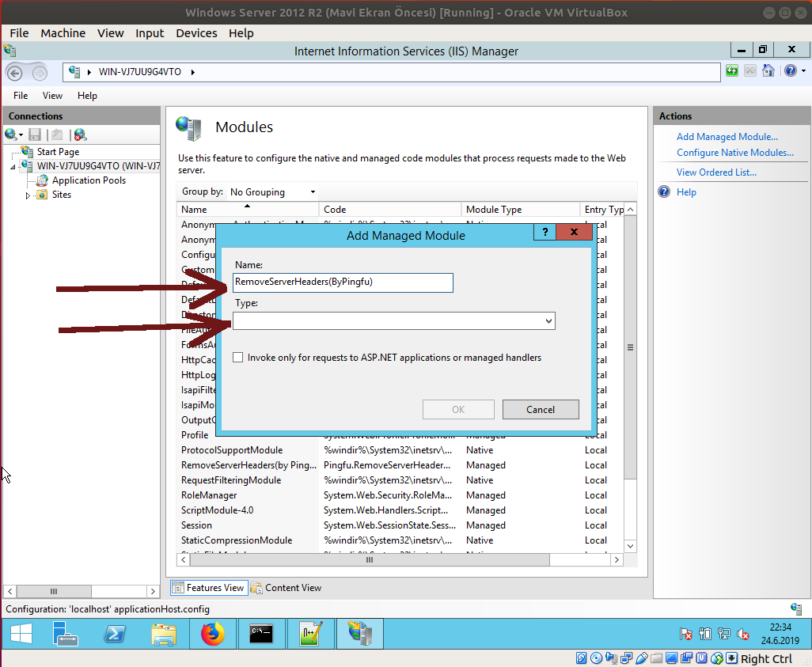Open Command Prompt from the taskbar
This screenshot has height=667, width=812.
(x=261, y=633)
